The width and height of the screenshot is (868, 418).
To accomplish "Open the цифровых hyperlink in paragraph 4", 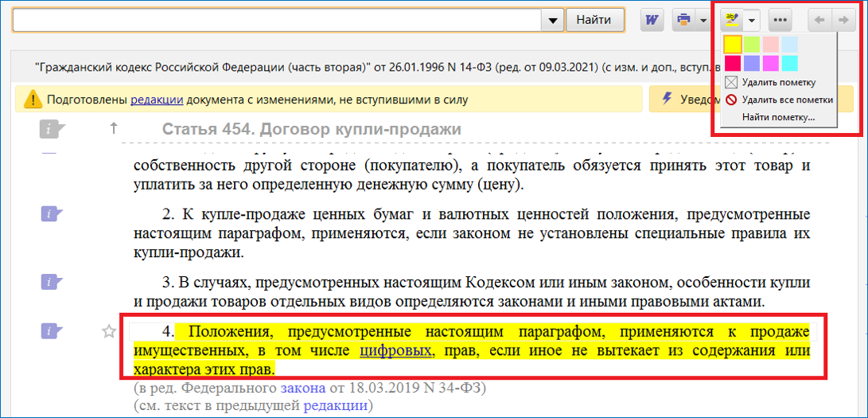I will point(395,350).
